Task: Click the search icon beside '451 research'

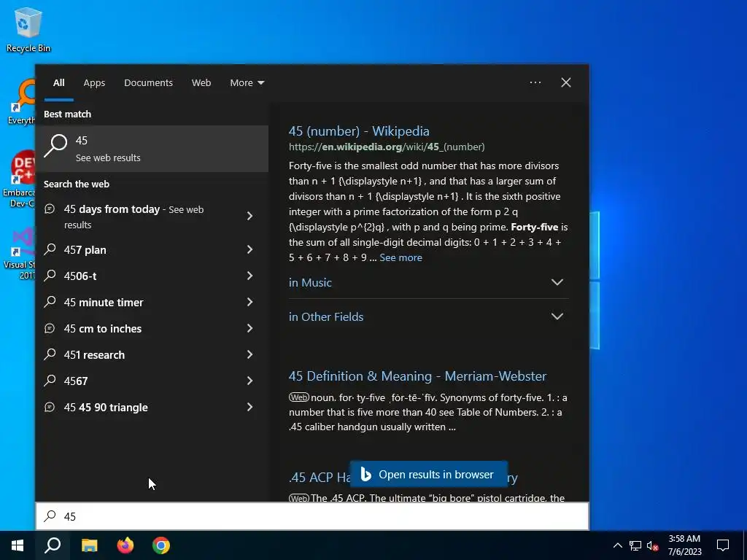Action: (x=50, y=354)
